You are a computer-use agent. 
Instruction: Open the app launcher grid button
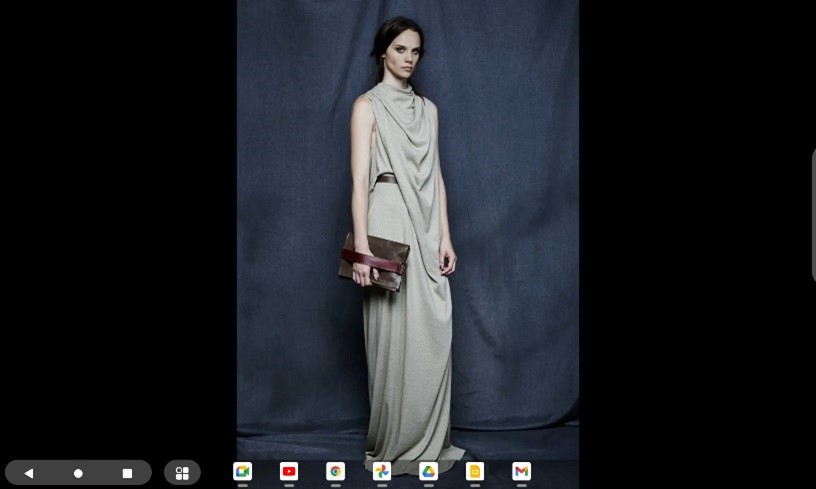[182, 473]
